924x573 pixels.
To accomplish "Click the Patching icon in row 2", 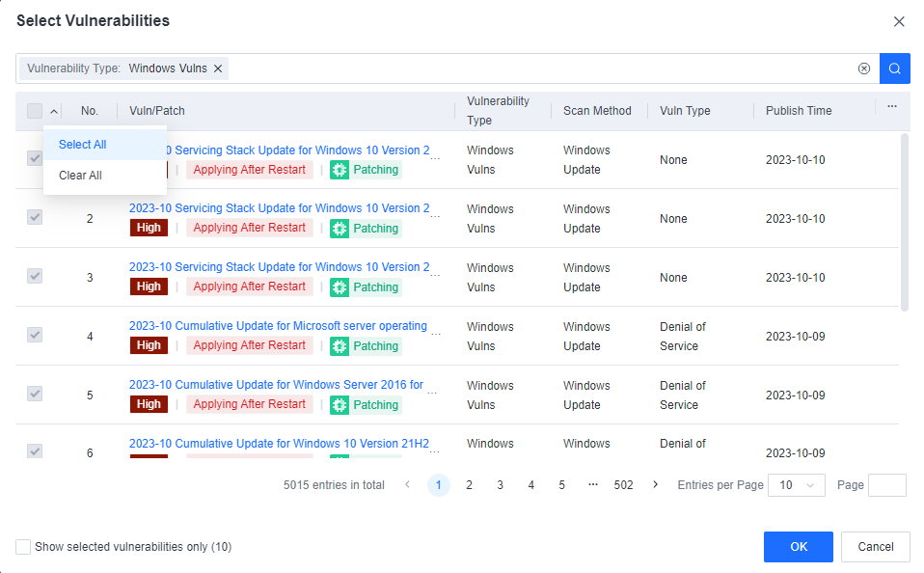I will 340,229.
